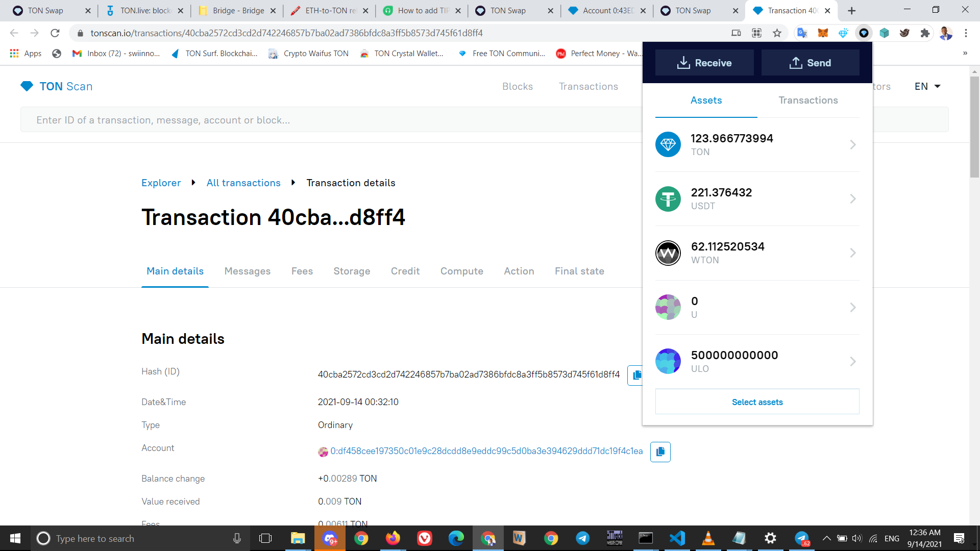Expand the TON asset row chevron

pos(853,145)
